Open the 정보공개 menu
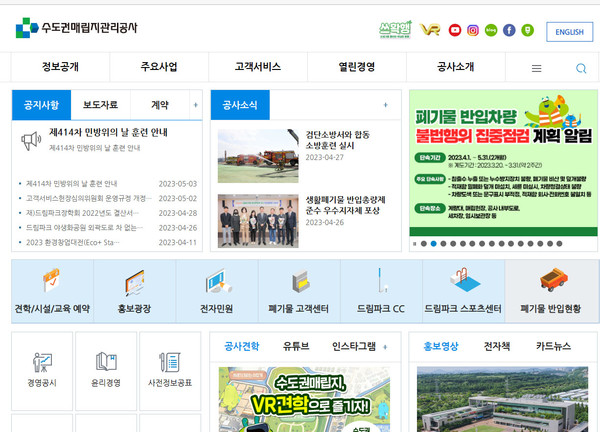The image size is (600, 432). (x=60, y=67)
